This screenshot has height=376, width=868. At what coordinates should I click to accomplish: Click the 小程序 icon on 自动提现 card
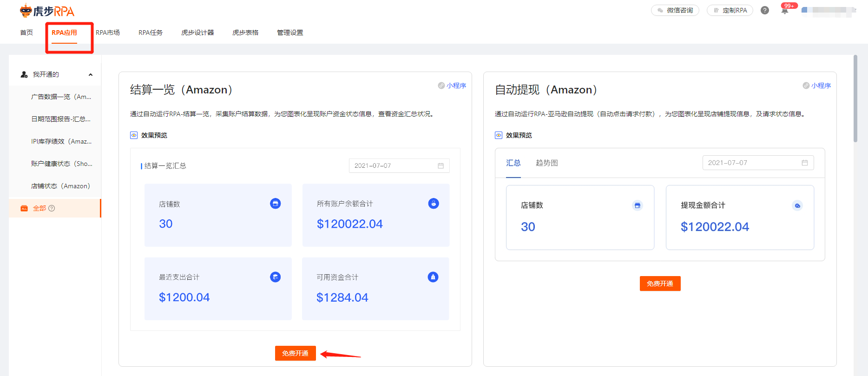pyautogui.click(x=806, y=86)
